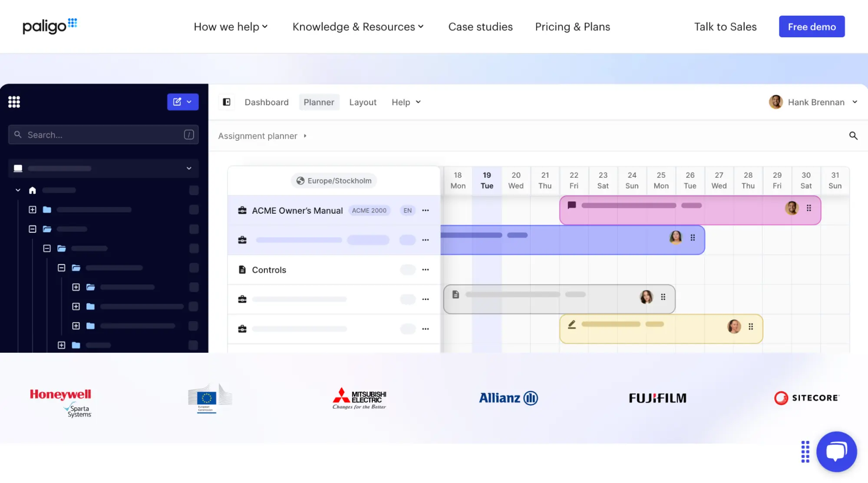The width and height of the screenshot is (868, 483).
Task: Click the comment icon on the pink assignment bar
Action: point(572,205)
